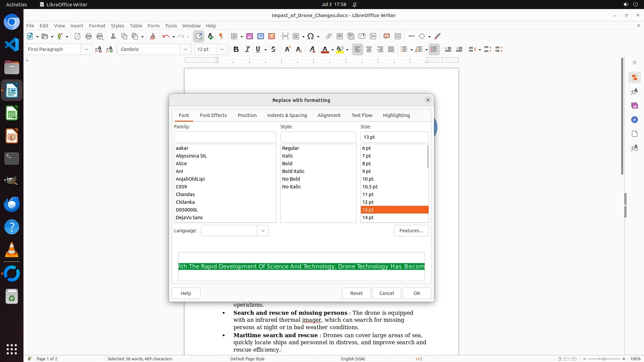The image size is (644, 362).
Task: Toggle Bold in the formatting toolbar
Action: pos(236,49)
